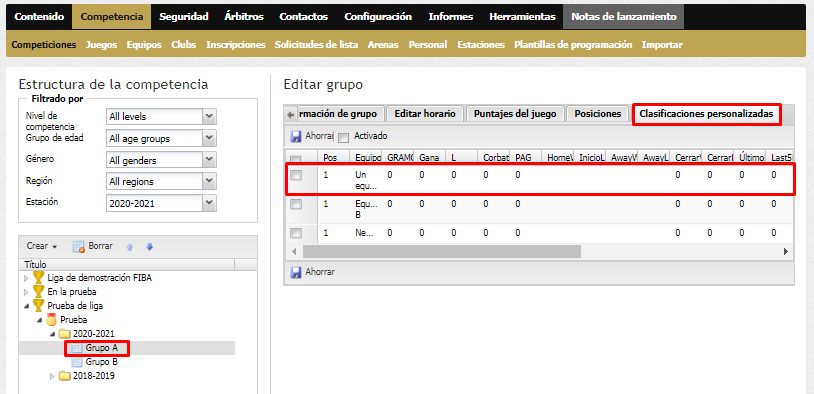This screenshot has height=394, width=814.
Task: Go to Importar submenu
Action: (x=662, y=45)
